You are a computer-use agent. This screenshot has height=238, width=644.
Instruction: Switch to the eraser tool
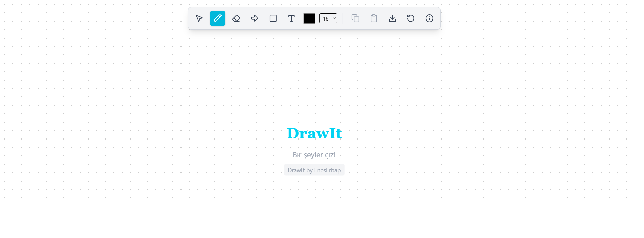click(x=236, y=18)
